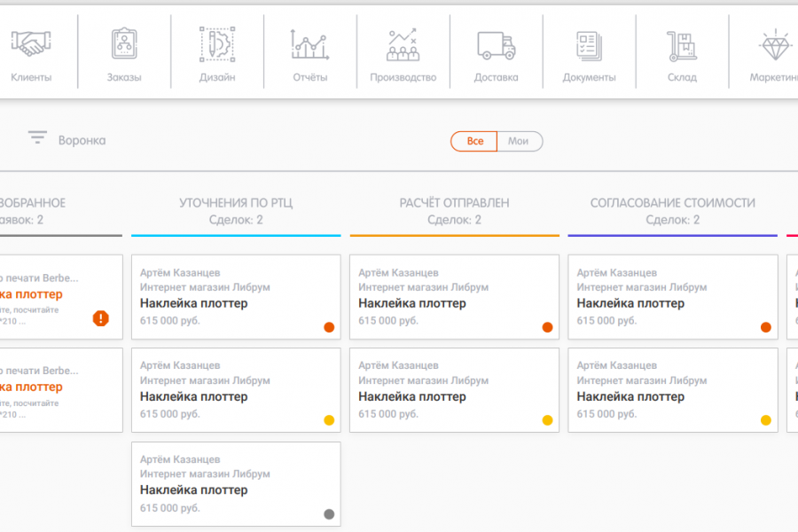Switch deals filter to Мои
This screenshot has width=798, height=532.
pyautogui.click(x=519, y=141)
